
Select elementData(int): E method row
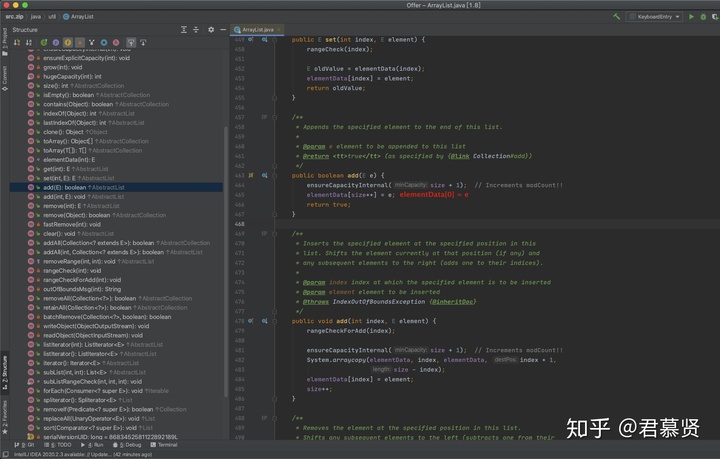[x=116, y=160]
